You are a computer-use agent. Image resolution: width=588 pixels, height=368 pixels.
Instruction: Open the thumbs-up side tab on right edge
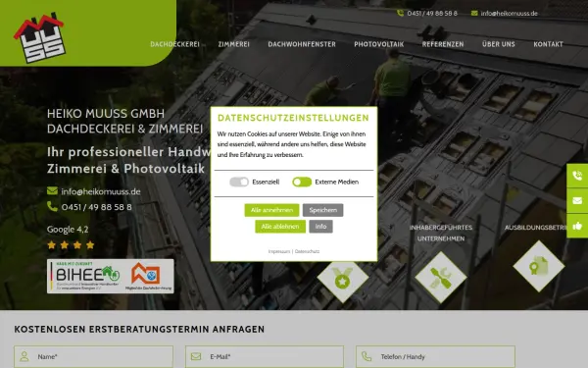pyautogui.click(x=577, y=226)
